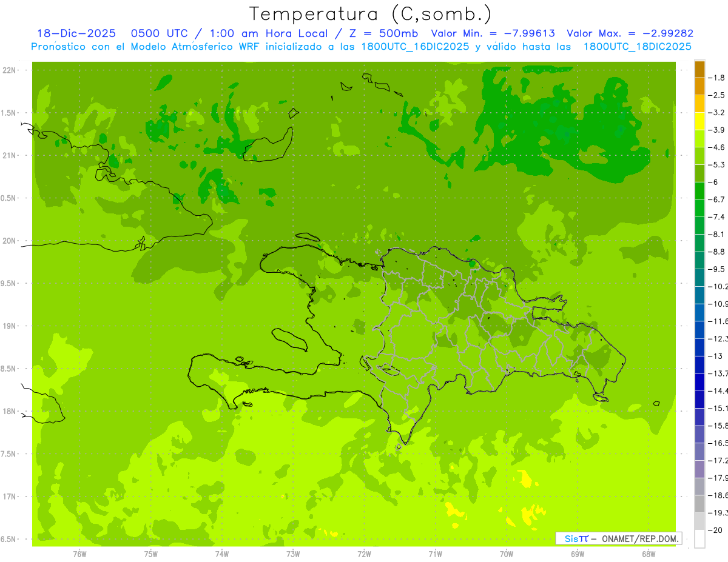
Task: Click the "-4.6" colorbar value
Action: tap(716, 147)
